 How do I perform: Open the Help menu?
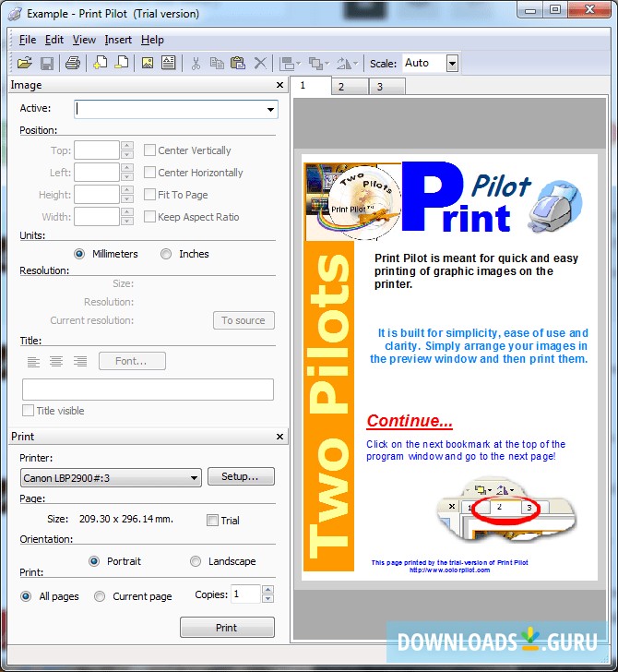(152, 40)
